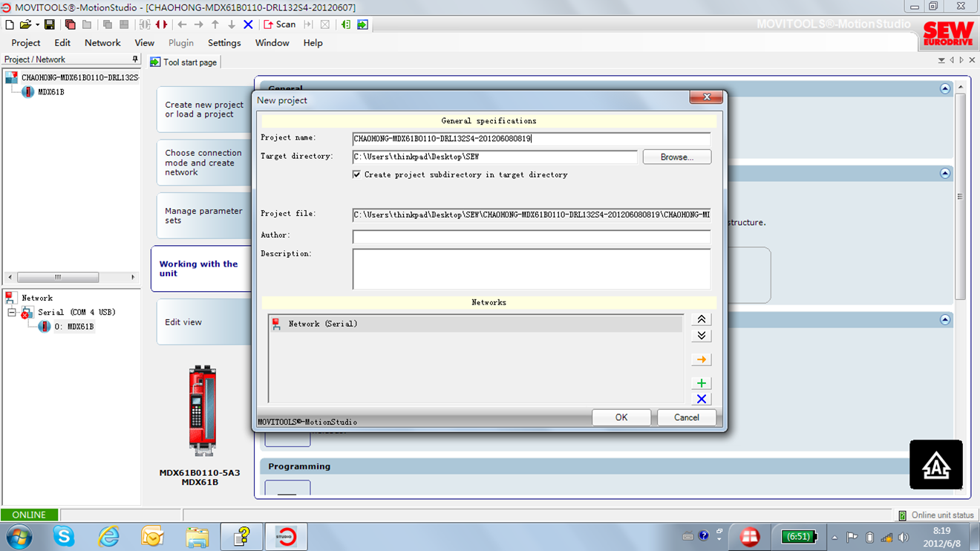Click the blue X remove network button

tap(701, 400)
